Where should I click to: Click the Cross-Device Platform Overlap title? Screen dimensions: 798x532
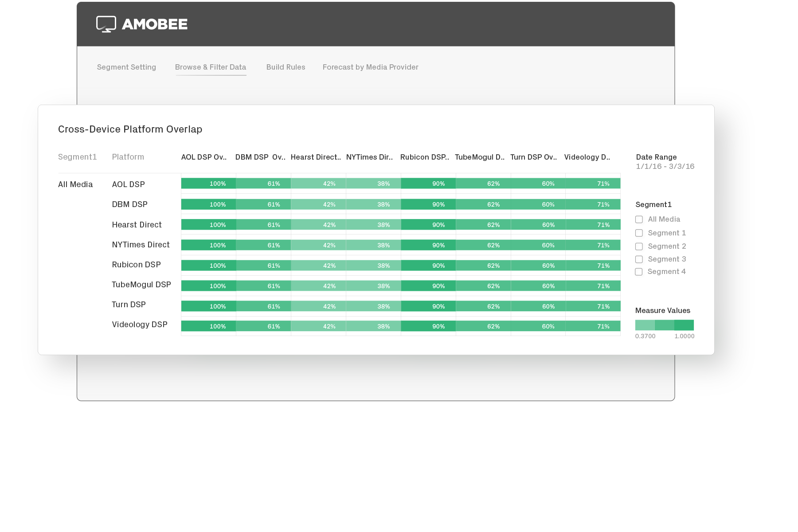coord(130,129)
